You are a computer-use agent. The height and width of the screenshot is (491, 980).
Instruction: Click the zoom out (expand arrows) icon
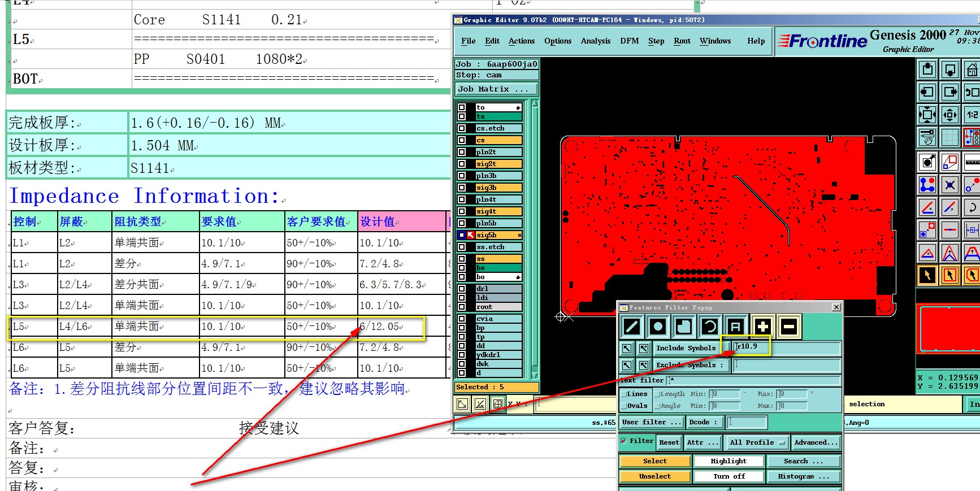tap(927, 115)
